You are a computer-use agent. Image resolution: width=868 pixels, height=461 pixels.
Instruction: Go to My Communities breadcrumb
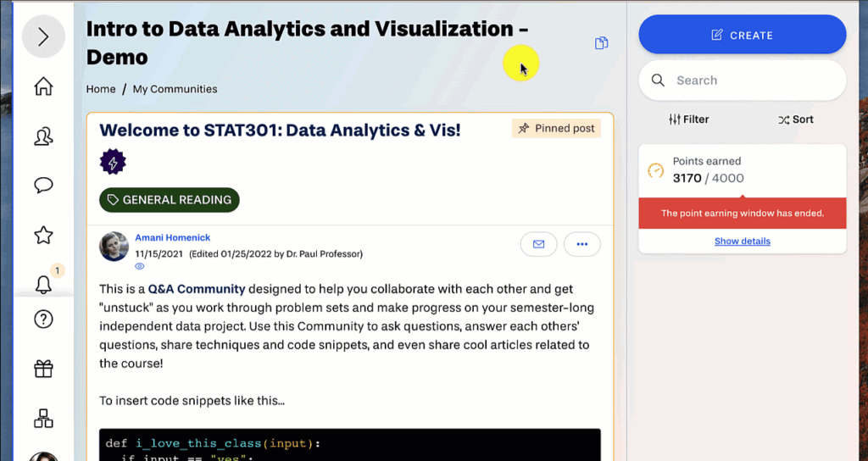tap(175, 89)
